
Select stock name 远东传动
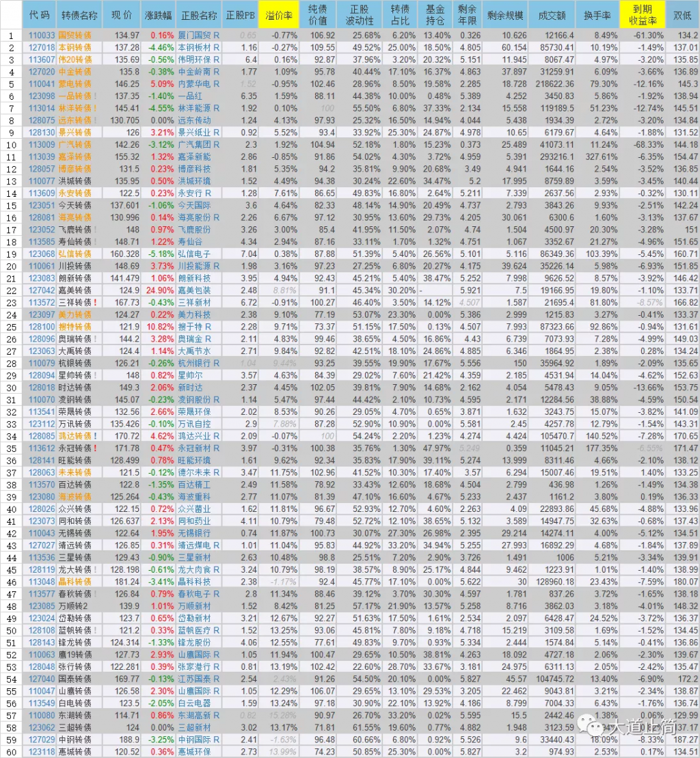194,120
